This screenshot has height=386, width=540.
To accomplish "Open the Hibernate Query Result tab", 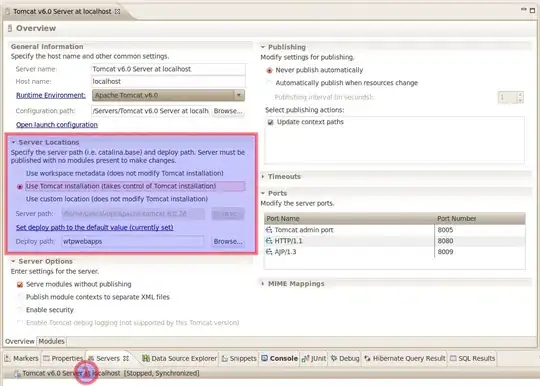I will point(405,358).
